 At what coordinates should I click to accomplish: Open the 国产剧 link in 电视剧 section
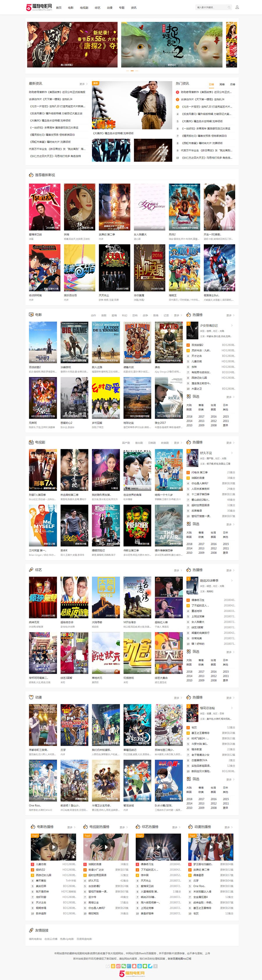[x=126, y=442]
